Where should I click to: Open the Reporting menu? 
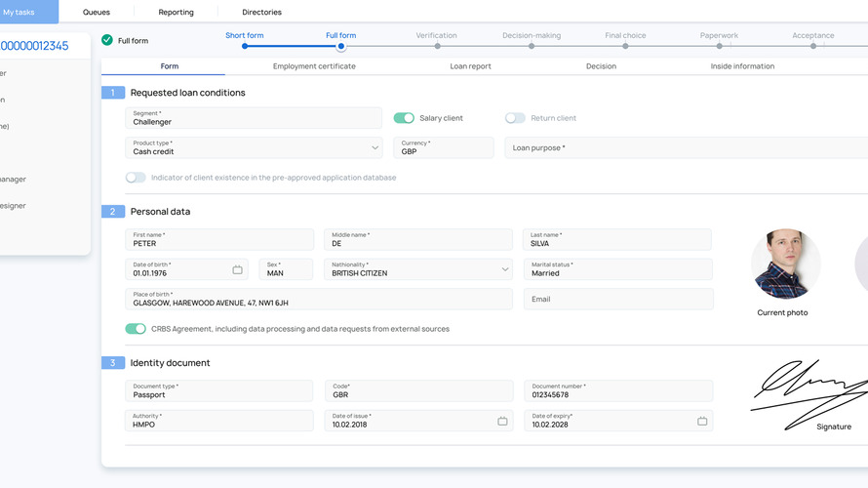point(176,12)
